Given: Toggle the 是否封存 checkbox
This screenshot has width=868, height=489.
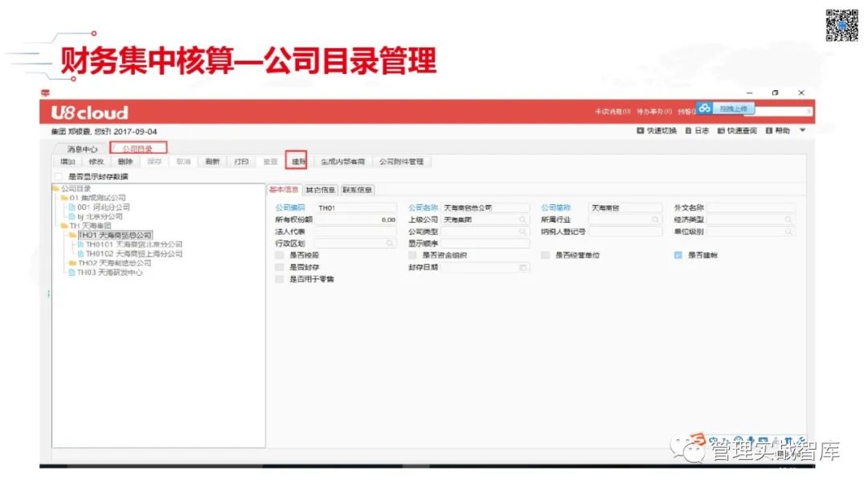Looking at the screenshot, I should point(279,268).
